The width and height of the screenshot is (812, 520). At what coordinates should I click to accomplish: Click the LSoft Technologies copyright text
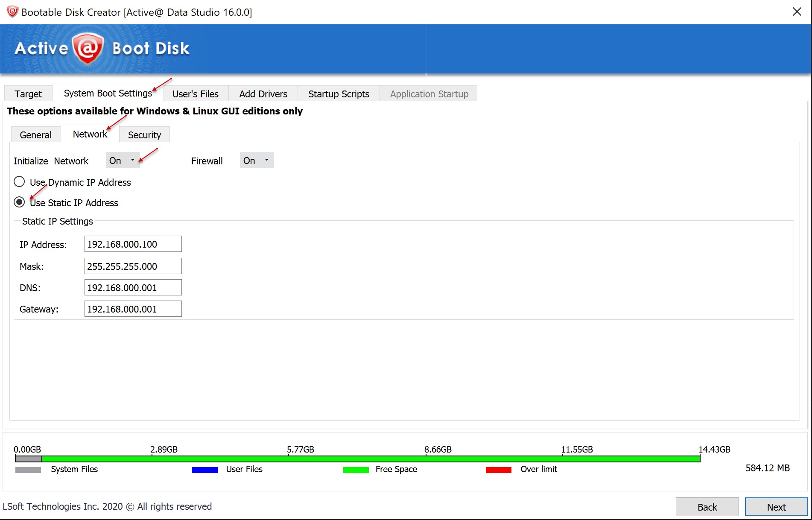pyautogui.click(x=108, y=506)
